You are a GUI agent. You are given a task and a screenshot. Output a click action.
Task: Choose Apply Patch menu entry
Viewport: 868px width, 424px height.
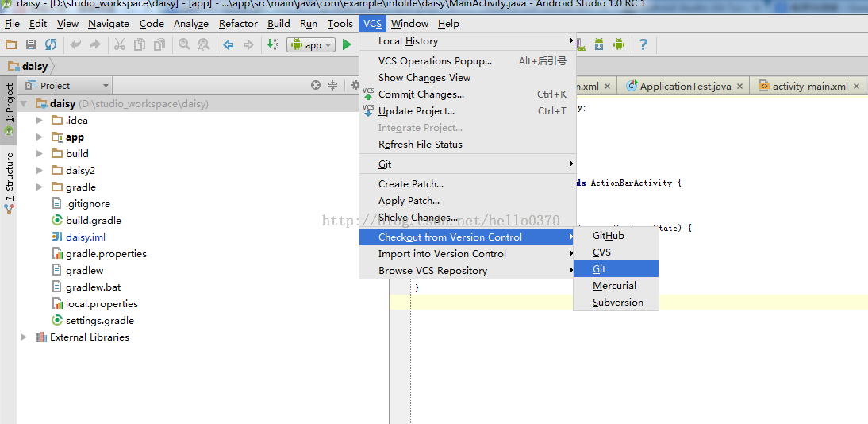[x=468, y=201]
